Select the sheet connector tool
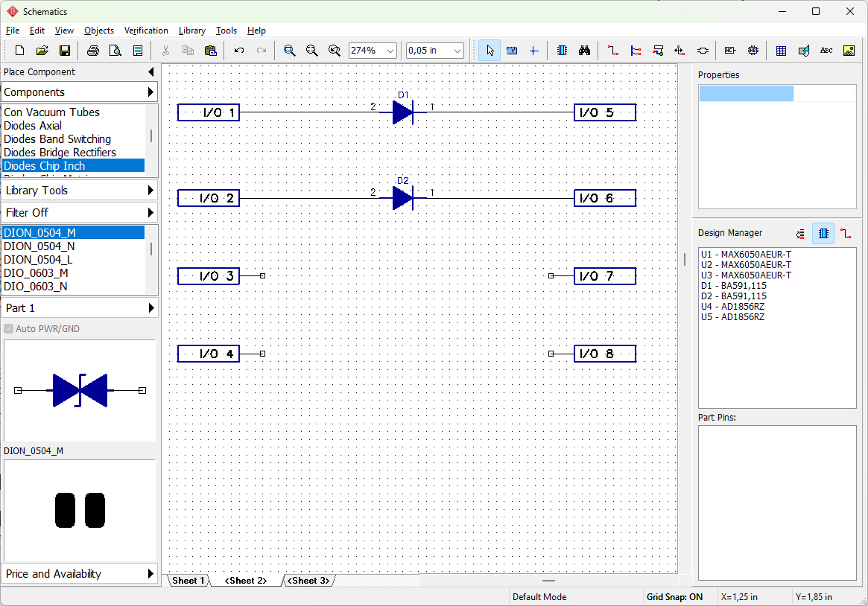Viewport: 868px width, 606px height. [x=703, y=51]
